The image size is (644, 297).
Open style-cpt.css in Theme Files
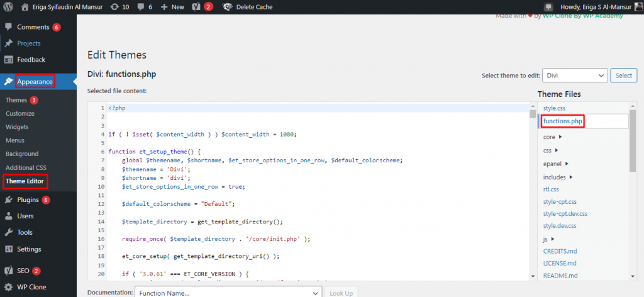point(560,202)
